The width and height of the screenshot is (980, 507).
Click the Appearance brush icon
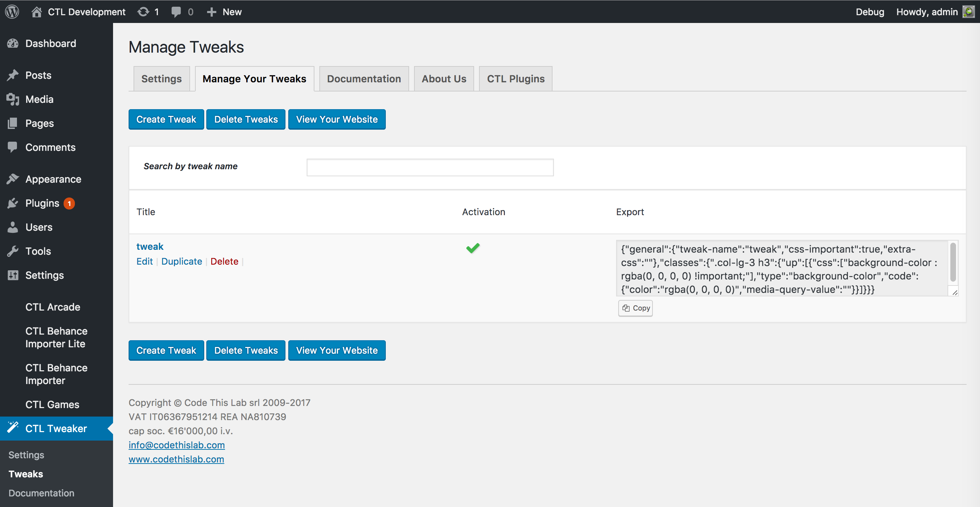(x=13, y=179)
